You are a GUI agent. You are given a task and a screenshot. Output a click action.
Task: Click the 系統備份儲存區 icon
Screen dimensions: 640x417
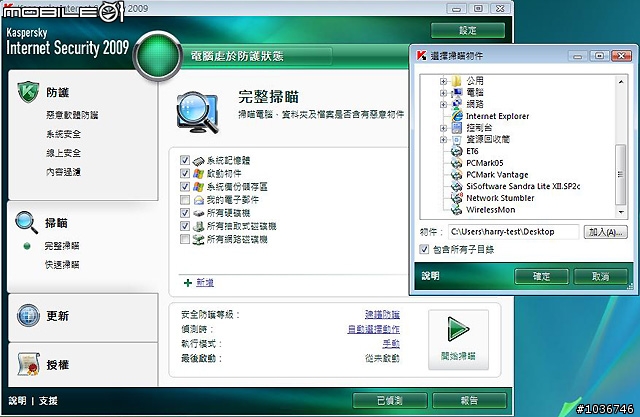coord(198,186)
